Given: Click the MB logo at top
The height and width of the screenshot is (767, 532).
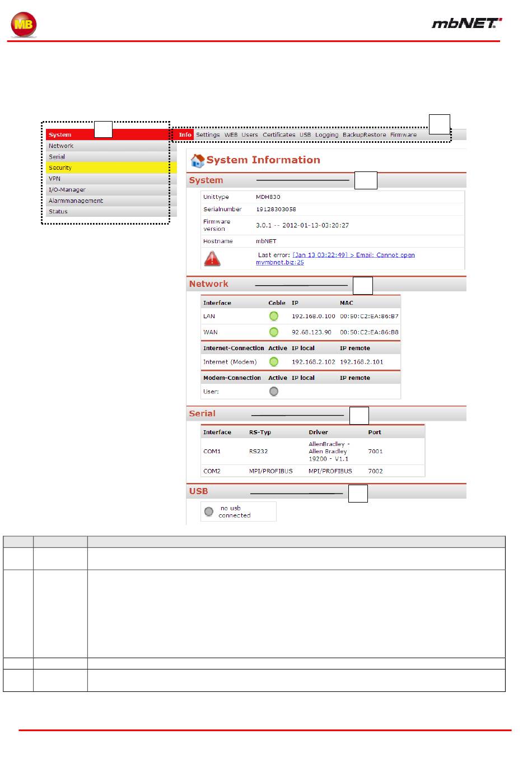Looking at the screenshot, I should tap(24, 25).
